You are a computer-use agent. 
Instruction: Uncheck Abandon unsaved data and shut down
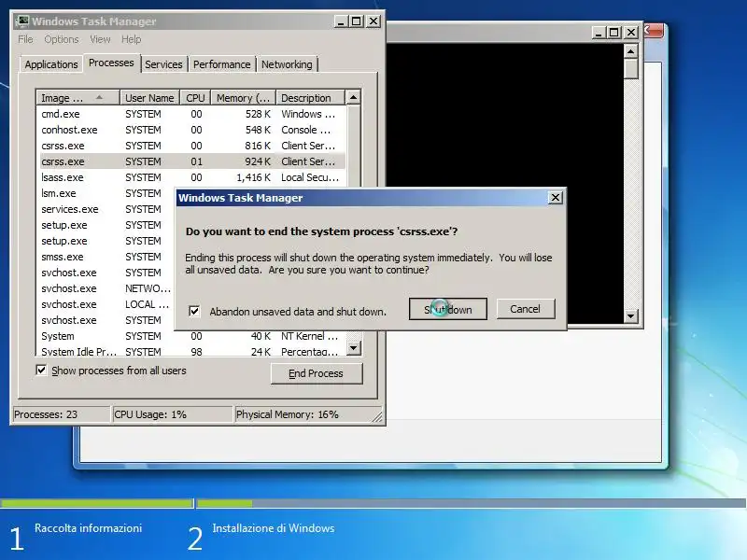(194, 312)
